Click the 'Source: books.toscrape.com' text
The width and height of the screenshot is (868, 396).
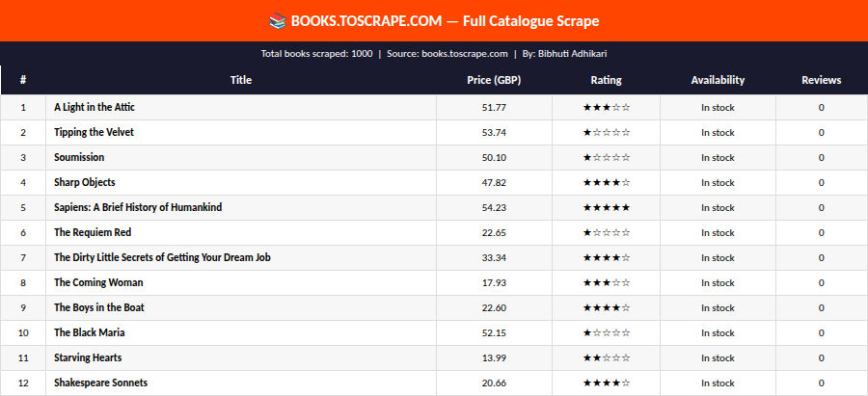[x=448, y=54]
